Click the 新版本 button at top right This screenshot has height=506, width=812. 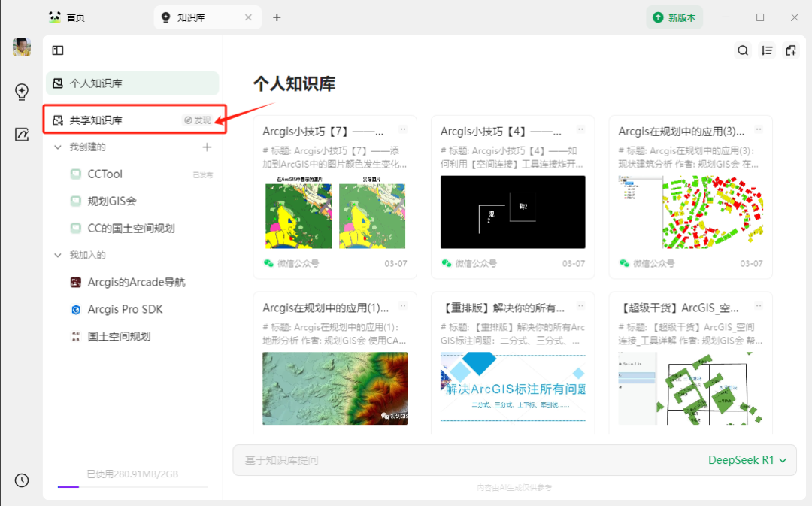[x=674, y=17]
